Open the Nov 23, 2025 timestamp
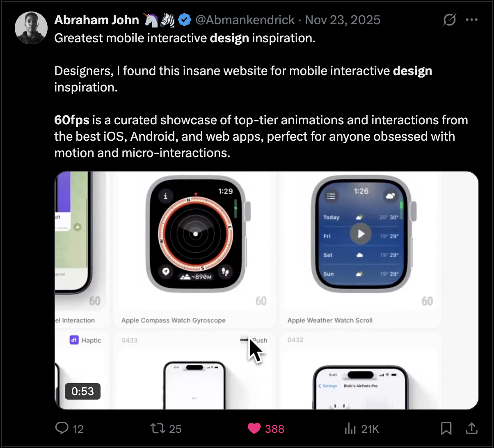 (343, 20)
